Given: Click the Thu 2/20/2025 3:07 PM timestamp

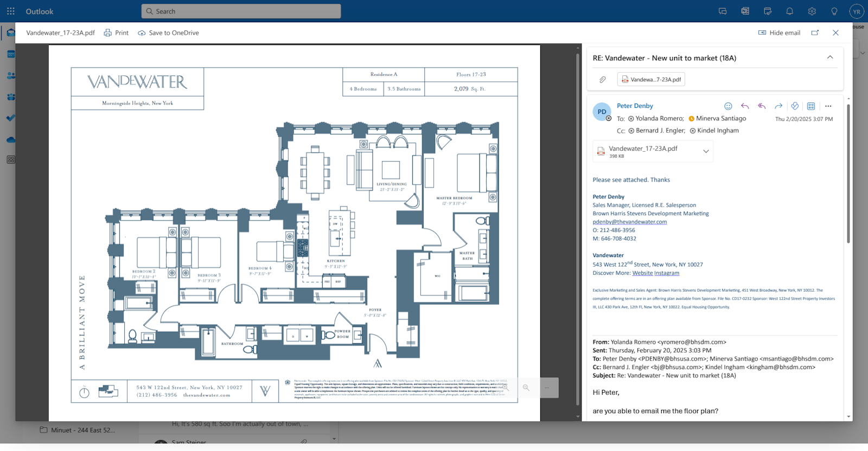Looking at the screenshot, I should click(x=804, y=119).
